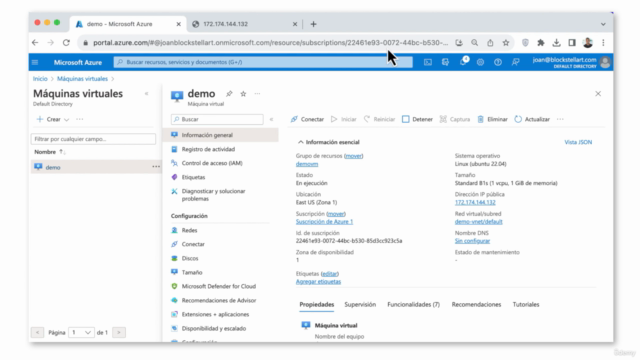This screenshot has width=640, height=360.
Task: Open ellipsis menu for demo row
Action: (156, 167)
